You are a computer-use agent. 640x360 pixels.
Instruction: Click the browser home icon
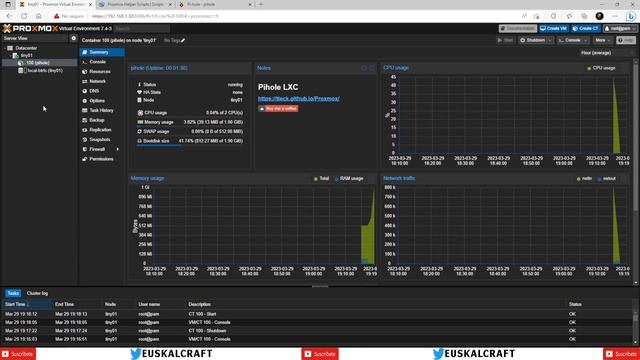tap(39, 16)
